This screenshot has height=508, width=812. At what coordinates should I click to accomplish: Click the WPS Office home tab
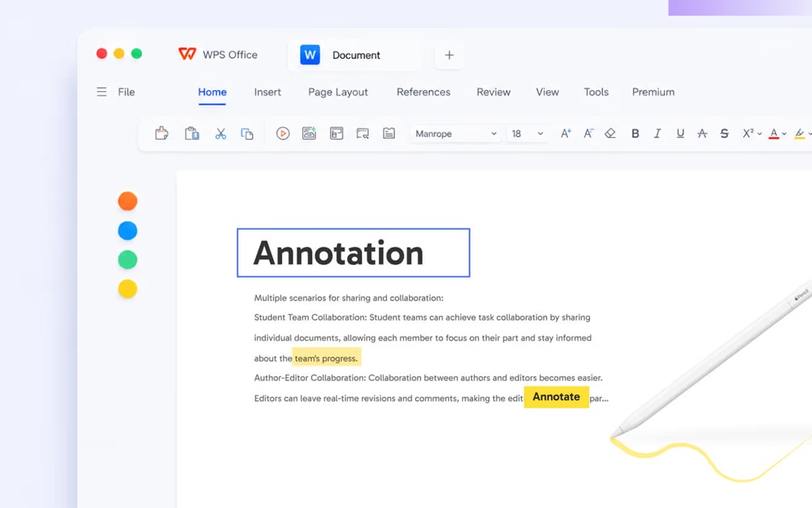[x=218, y=55]
